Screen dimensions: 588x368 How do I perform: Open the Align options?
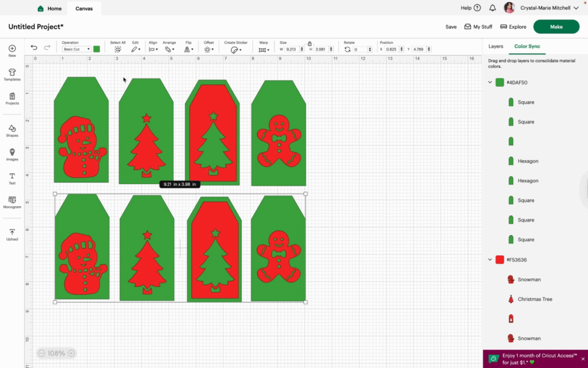click(153, 49)
